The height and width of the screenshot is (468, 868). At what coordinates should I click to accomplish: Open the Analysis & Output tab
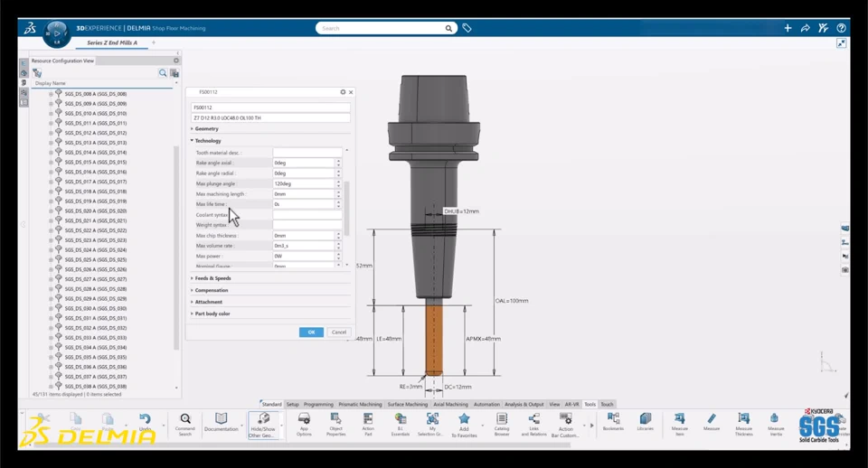tap(524, 405)
